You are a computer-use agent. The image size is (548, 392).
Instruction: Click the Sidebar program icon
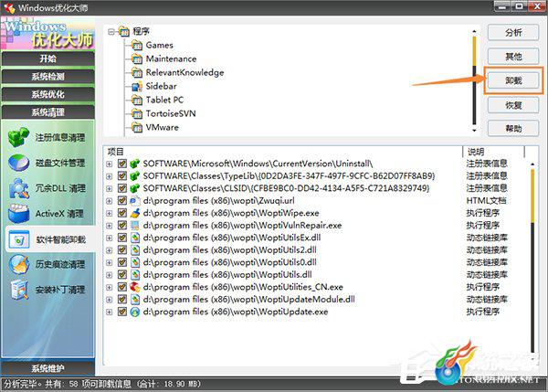click(137, 86)
